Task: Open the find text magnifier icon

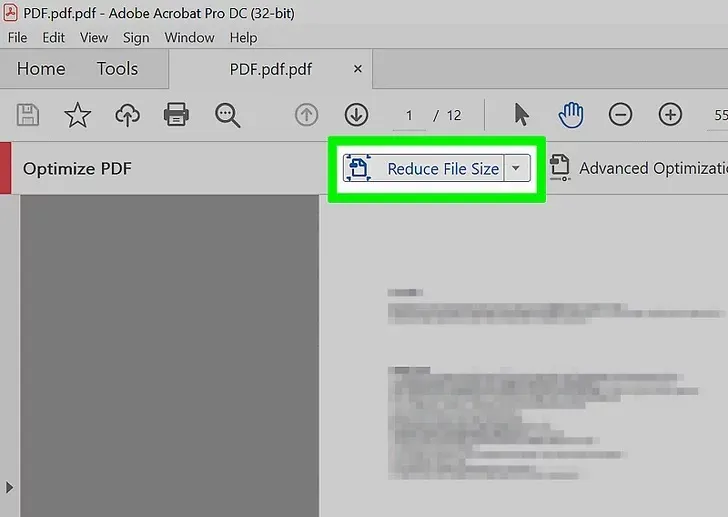Action: [x=227, y=115]
